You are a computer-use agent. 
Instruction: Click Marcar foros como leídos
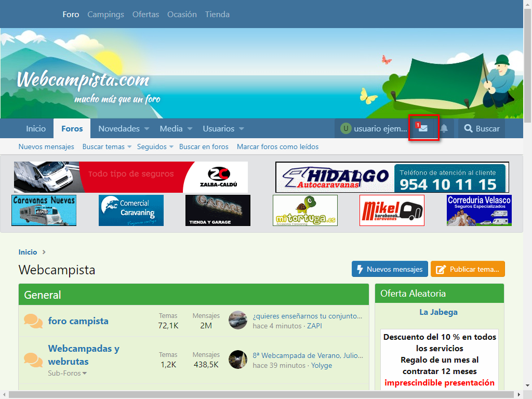[277, 147]
